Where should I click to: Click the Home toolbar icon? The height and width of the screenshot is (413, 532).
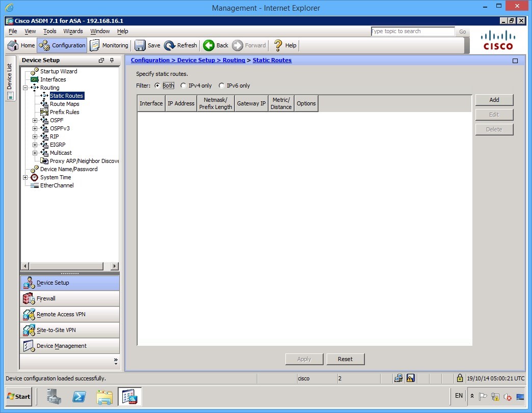(13, 45)
